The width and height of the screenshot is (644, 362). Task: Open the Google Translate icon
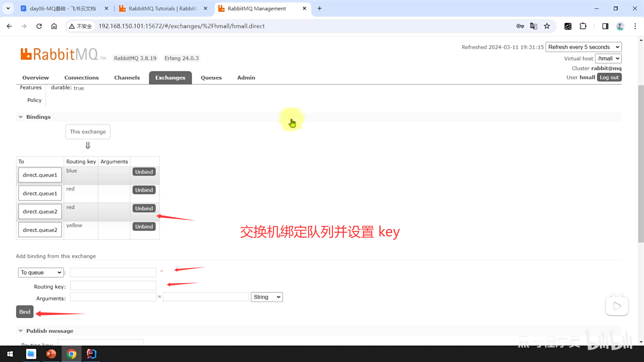pos(533,26)
